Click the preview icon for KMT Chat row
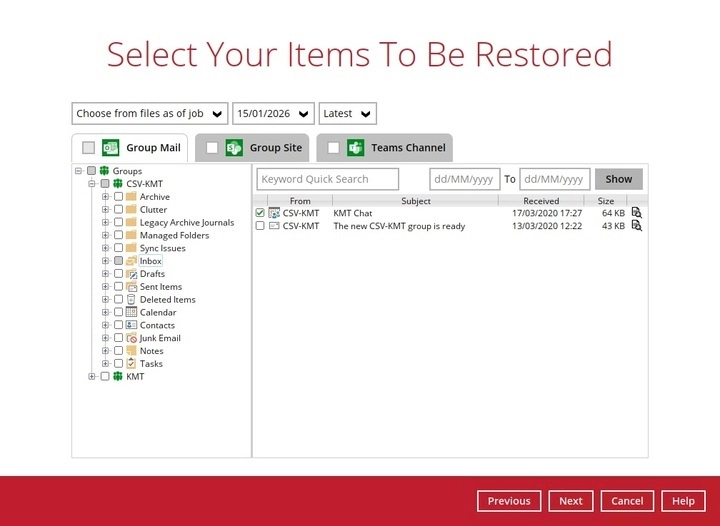720x526 pixels. point(636,213)
